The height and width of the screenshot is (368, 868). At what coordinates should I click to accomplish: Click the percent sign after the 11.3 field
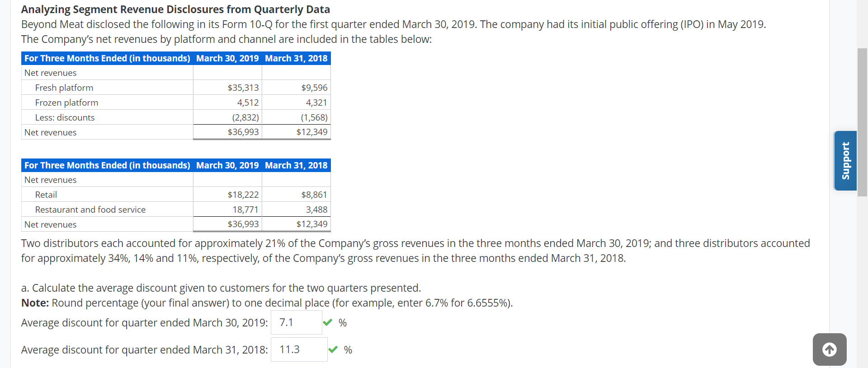pyautogui.click(x=349, y=349)
